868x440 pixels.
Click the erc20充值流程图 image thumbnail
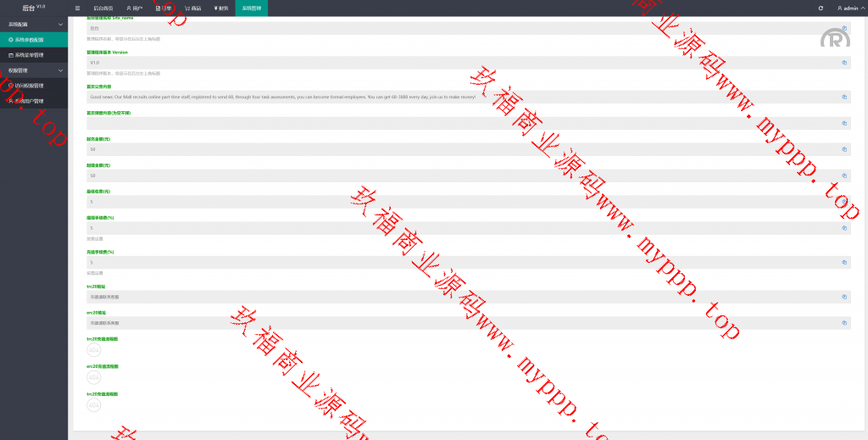(93, 377)
